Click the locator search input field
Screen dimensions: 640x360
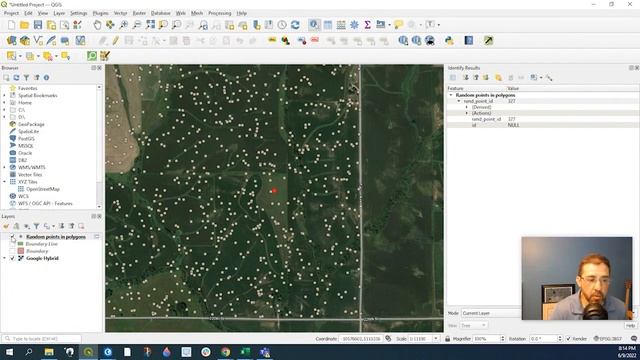point(41,339)
